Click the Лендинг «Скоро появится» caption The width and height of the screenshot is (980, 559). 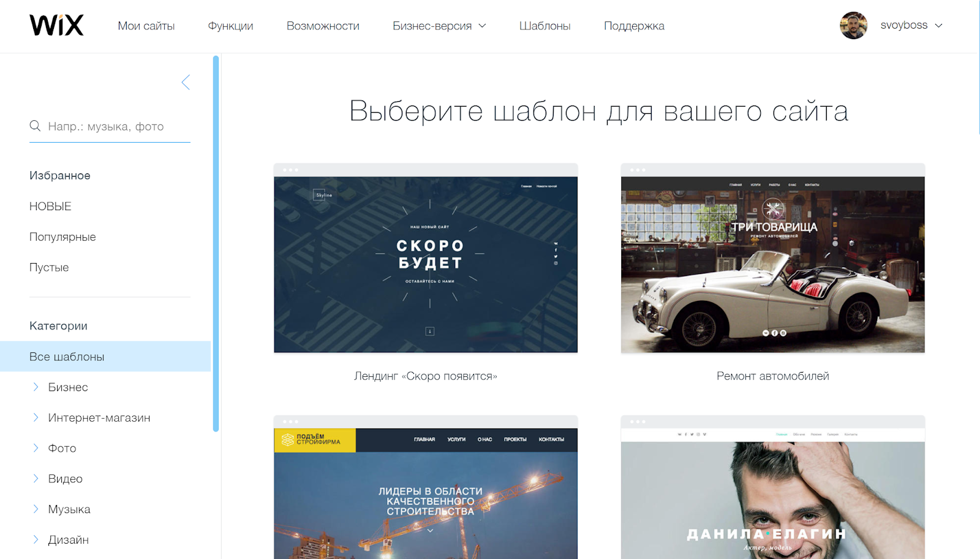pyautogui.click(x=426, y=376)
